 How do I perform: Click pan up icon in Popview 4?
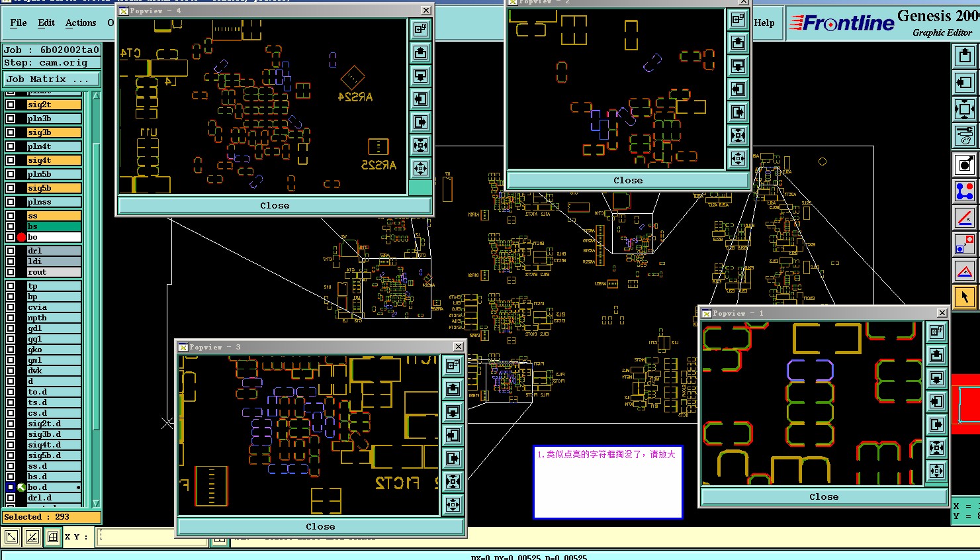pos(421,52)
